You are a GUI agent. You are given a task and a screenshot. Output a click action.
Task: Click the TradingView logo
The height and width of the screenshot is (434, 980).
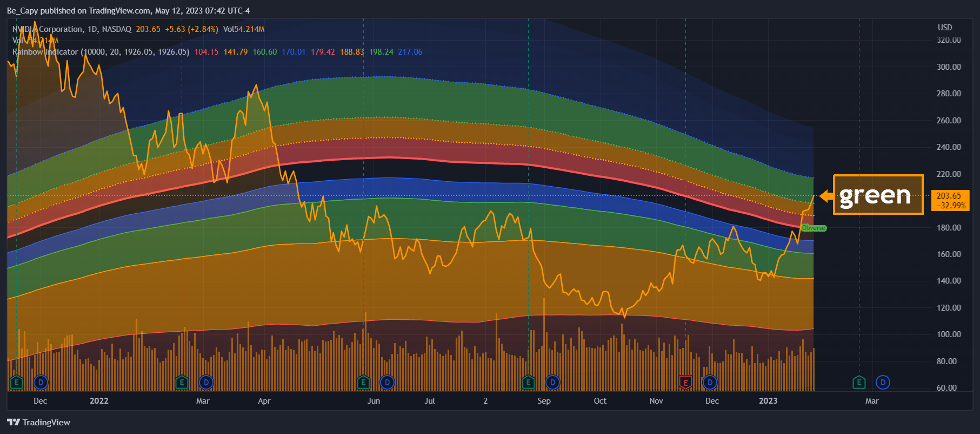coord(39,422)
